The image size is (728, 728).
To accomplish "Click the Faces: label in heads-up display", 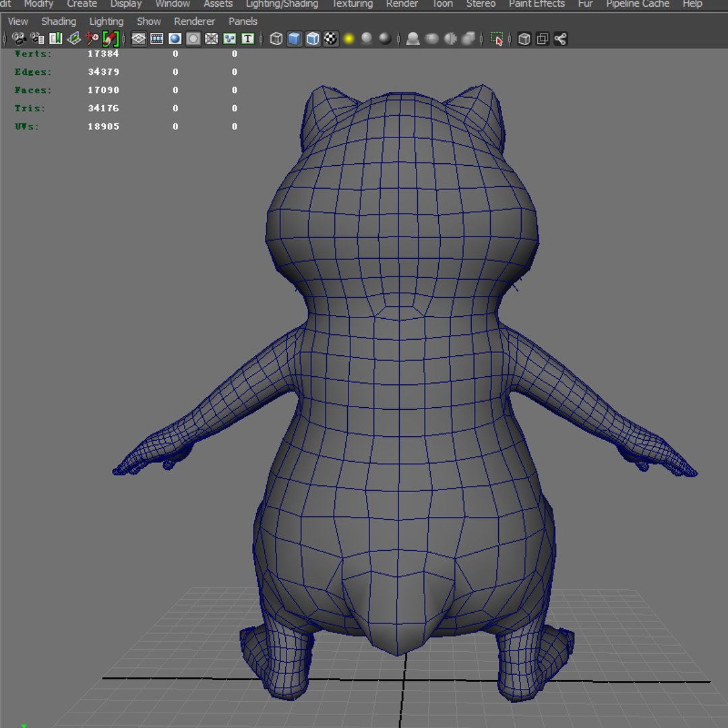I will [x=33, y=90].
